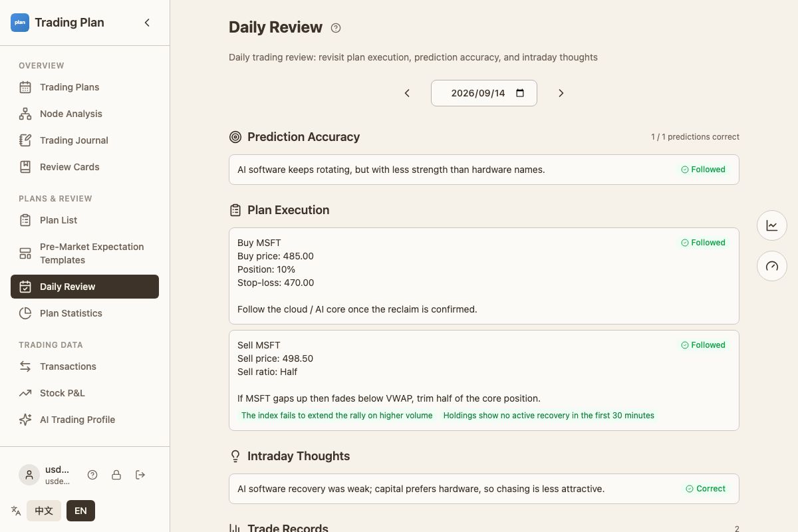Click the Correct badge on intraday thought
The height and width of the screenshot is (532, 798).
tap(706, 489)
